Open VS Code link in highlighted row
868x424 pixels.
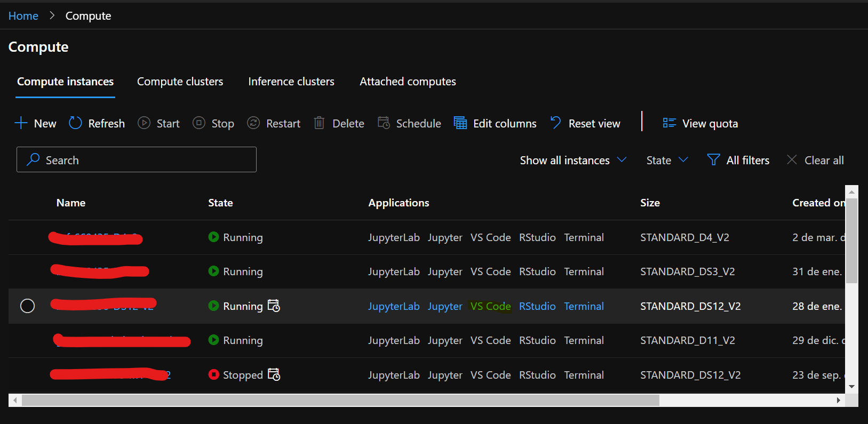pos(491,306)
